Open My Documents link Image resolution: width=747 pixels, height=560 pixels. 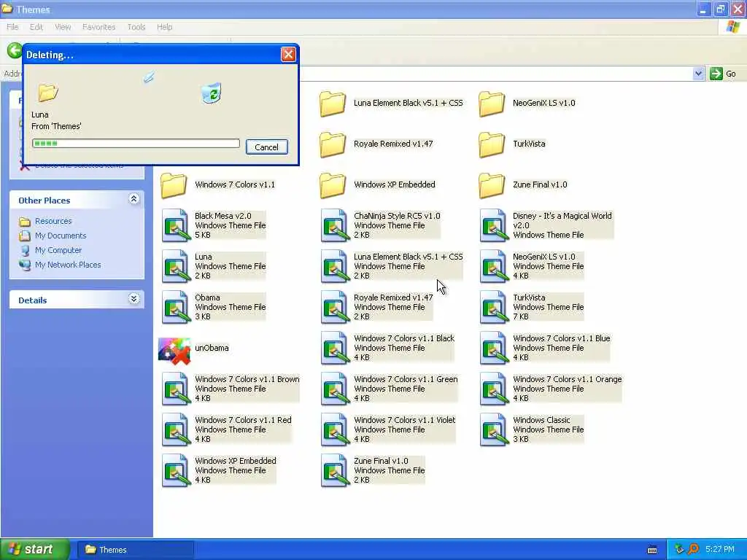click(x=61, y=236)
